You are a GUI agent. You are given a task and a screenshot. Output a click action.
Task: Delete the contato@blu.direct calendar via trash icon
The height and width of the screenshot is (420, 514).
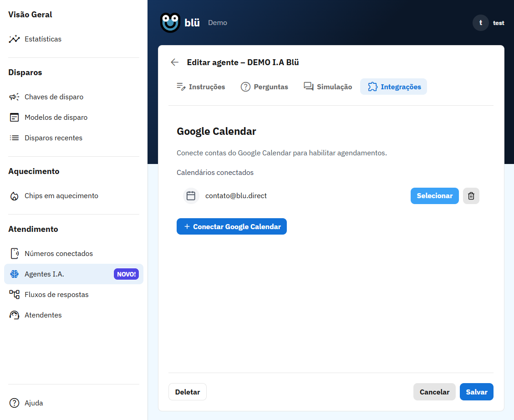[471, 196]
